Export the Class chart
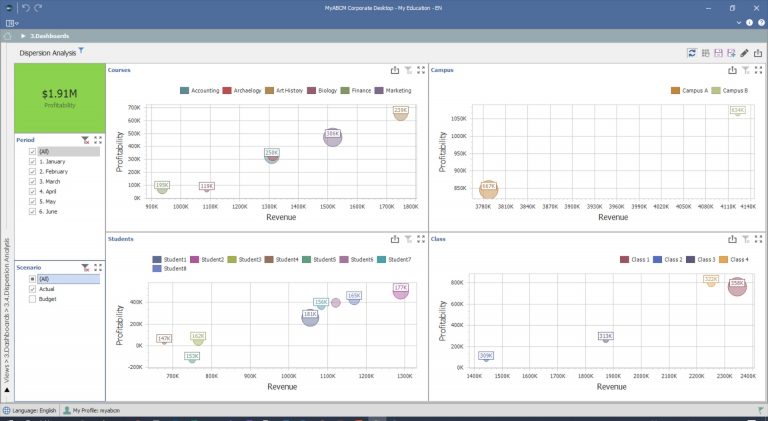Viewport: 768px width, 421px height. tap(732, 239)
